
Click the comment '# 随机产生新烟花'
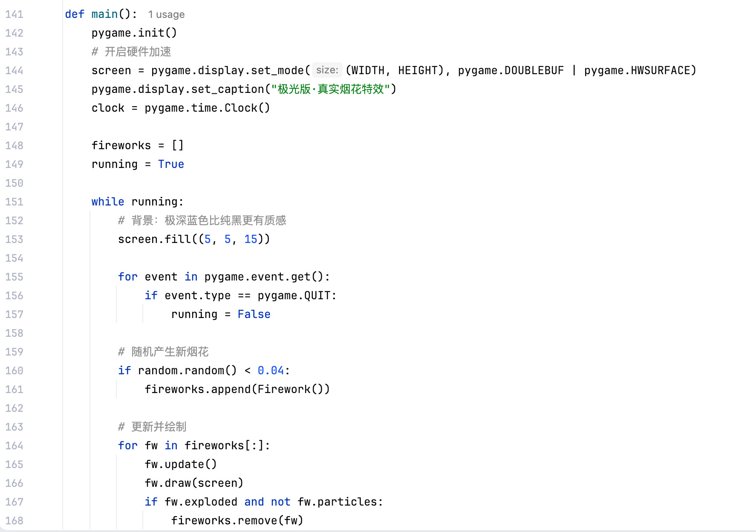[x=163, y=352]
